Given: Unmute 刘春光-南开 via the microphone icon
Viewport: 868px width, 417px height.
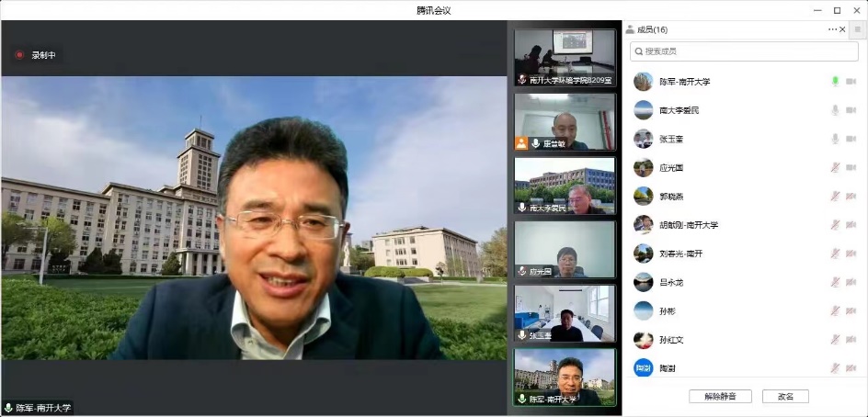Looking at the screenshot, I should [x=835, y=254].
